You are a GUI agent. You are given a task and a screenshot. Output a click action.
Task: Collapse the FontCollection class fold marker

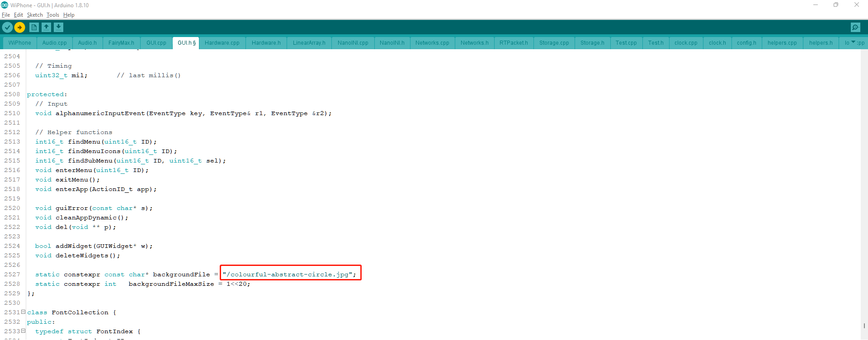23,312
